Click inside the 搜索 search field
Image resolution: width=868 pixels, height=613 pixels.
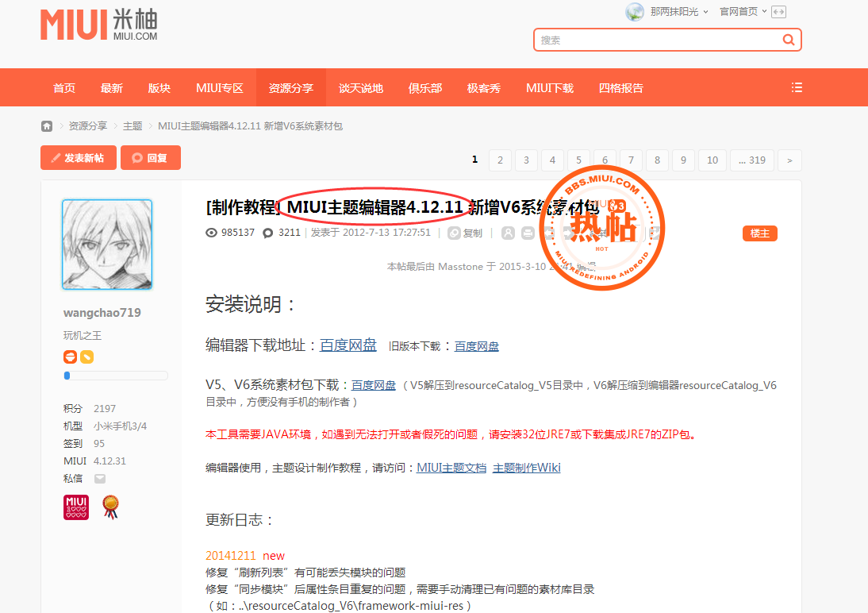point(658,40)
